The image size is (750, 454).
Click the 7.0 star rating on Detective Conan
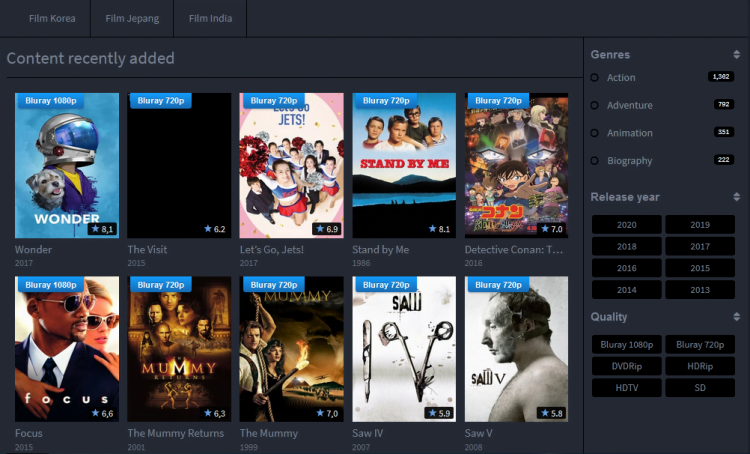point(552,229)
